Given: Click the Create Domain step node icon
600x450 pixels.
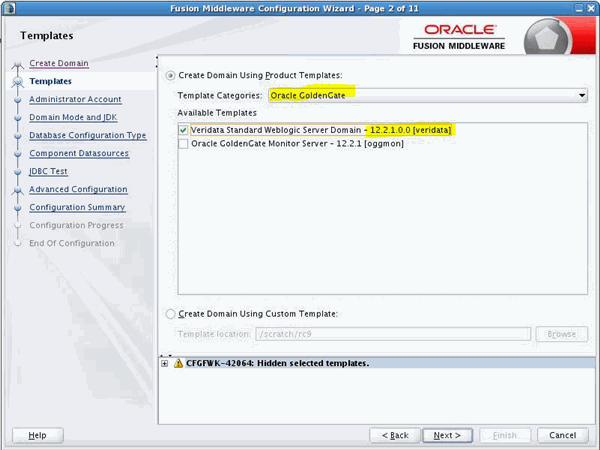Looking at the screenshot, I should pyautogui.click(x=18, y=65).
